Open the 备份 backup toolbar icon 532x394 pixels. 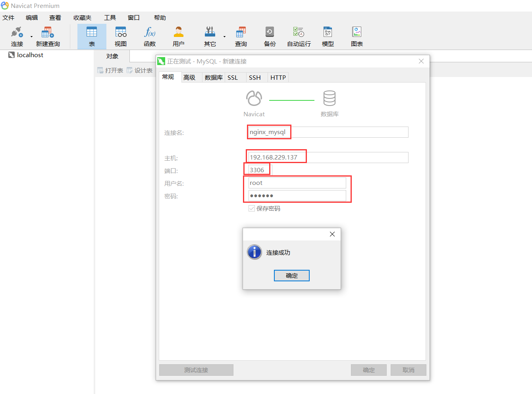pyautogui.click(x=270, y=36)
